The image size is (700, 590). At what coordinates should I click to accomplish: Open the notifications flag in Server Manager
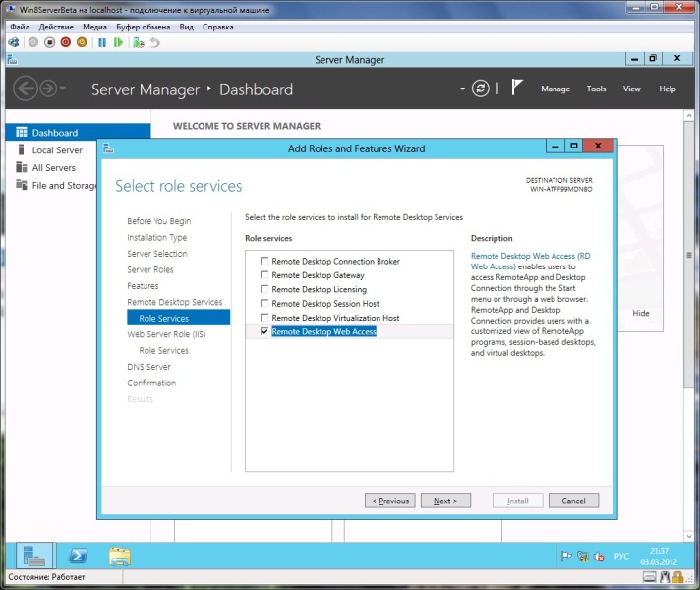point(517,88)
